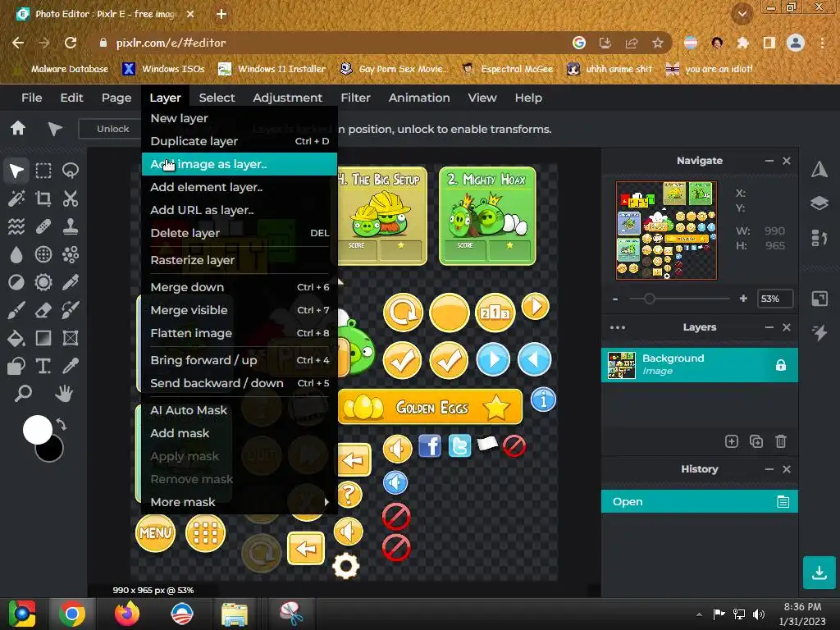Open a new browser tab
Viewport: 840px width, 630px height.
[x=221, y=14]
